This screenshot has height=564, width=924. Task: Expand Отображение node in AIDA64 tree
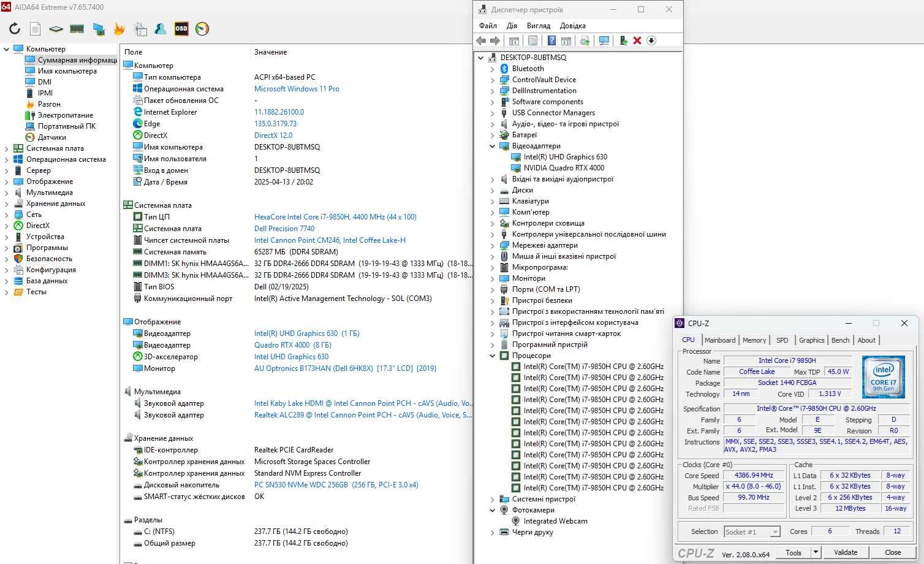[7, 181]
